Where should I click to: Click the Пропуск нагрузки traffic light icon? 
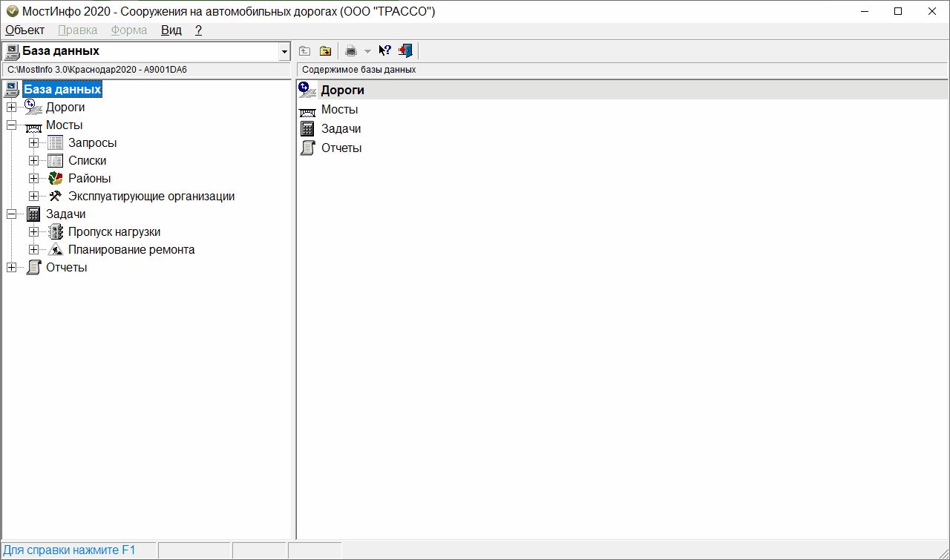56,232
